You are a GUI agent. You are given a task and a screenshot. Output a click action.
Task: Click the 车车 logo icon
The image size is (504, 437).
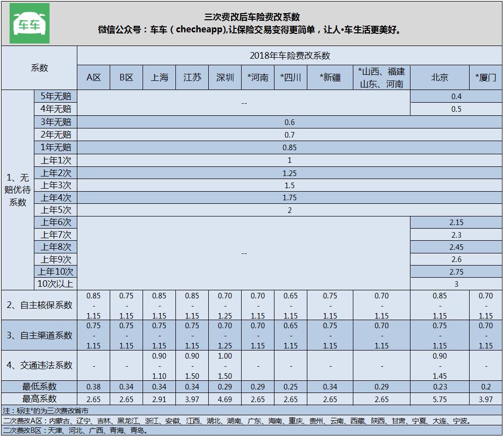coord(29,22)
